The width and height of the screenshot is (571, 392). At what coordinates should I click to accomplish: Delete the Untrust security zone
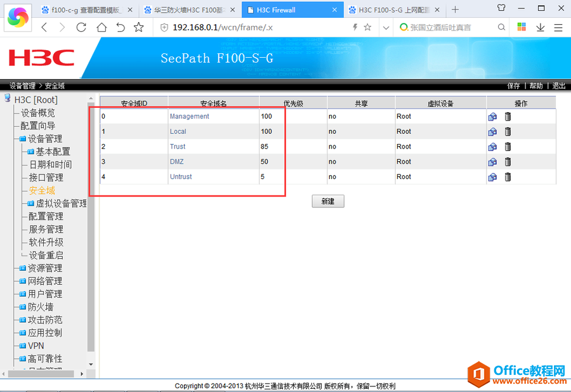508,177
